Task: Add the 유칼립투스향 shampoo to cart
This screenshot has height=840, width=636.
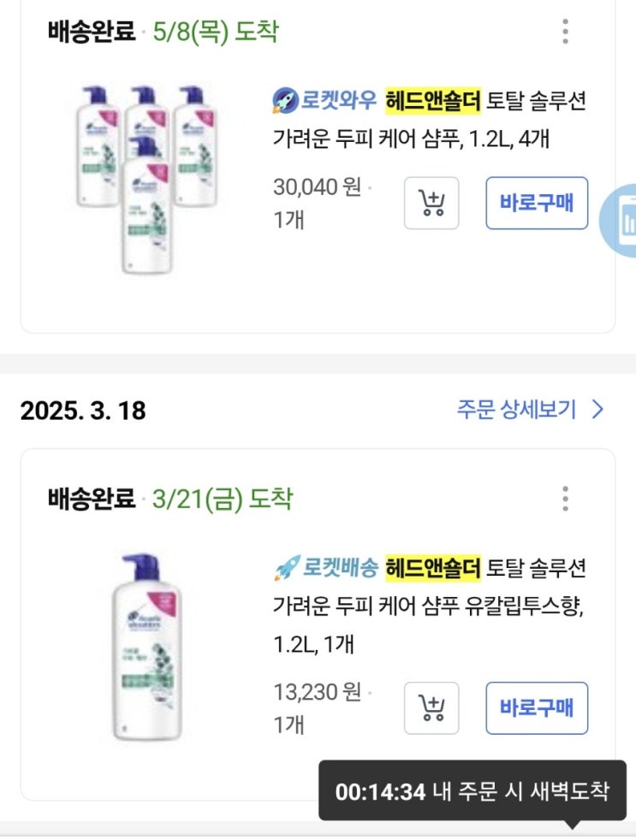Action: click(x=431, y=708)
